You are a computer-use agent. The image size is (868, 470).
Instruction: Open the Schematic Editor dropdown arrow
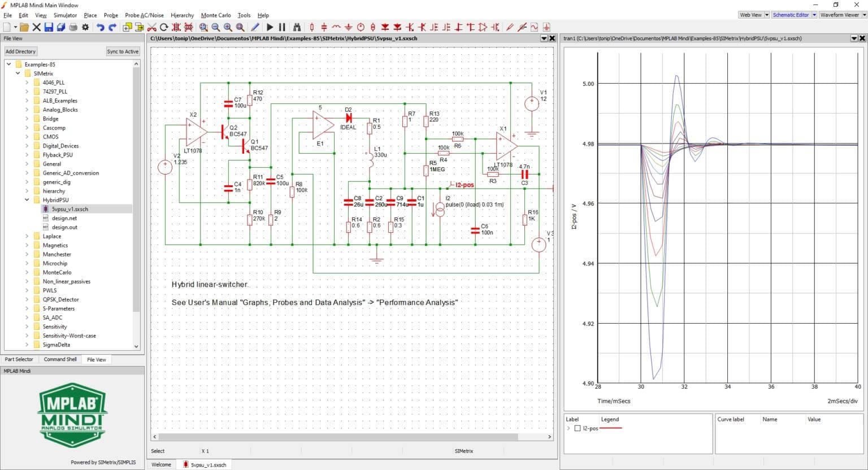click(814, 15)
